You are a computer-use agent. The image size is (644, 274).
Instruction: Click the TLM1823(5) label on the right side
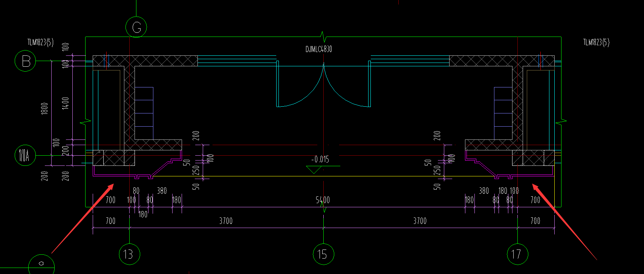click(596, 42)
